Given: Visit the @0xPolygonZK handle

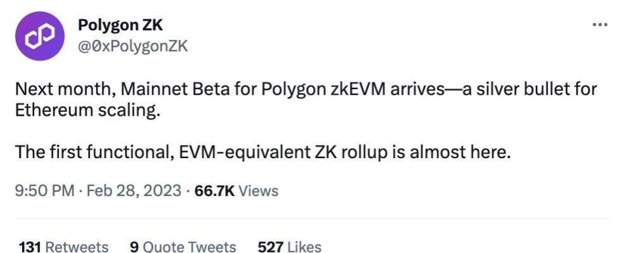Looking at the screenshot, I should pyautogui.click(x=133, y=47).
